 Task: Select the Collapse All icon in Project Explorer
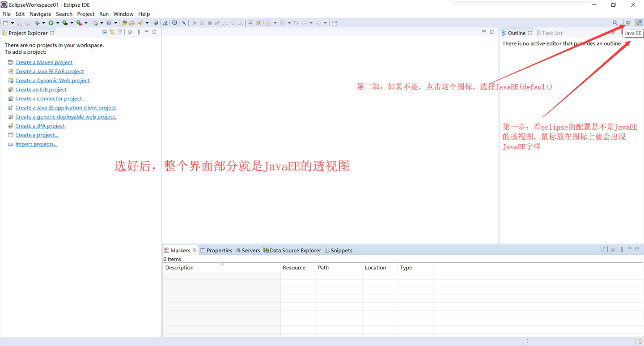coord(104,32)
